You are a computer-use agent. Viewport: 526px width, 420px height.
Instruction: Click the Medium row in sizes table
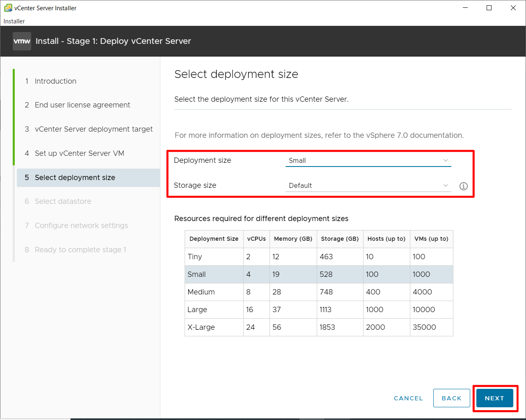319,292
